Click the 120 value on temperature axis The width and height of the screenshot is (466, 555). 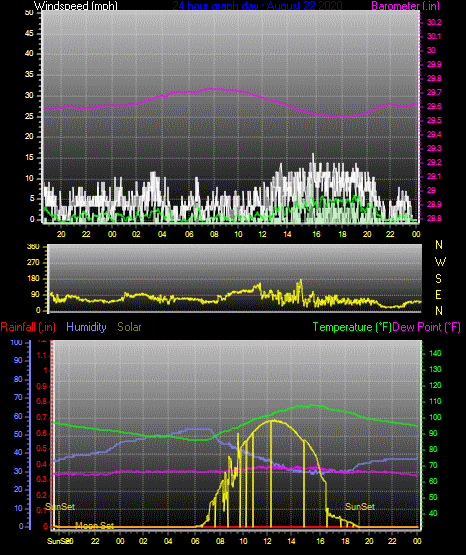pyautogui.click(x=435, y=385)
